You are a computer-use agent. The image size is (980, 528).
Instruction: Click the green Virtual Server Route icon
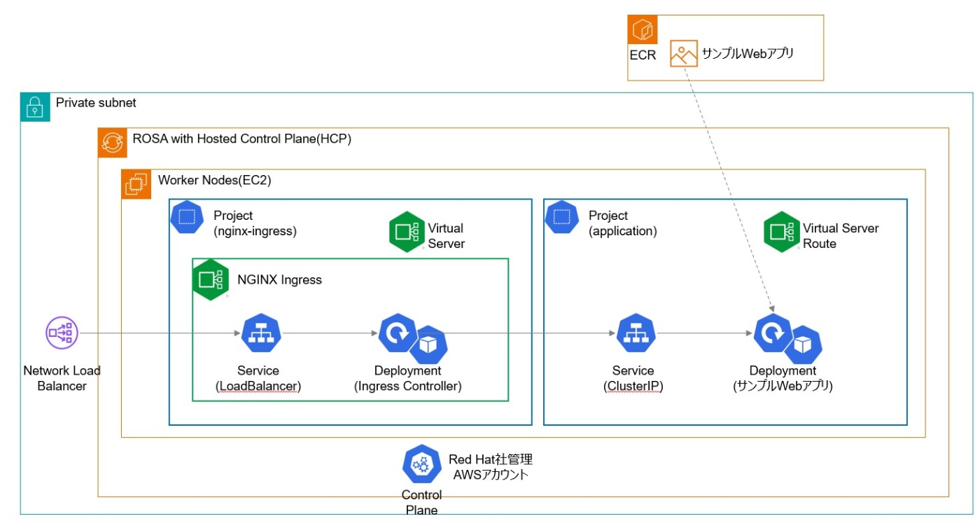point(782,233)
